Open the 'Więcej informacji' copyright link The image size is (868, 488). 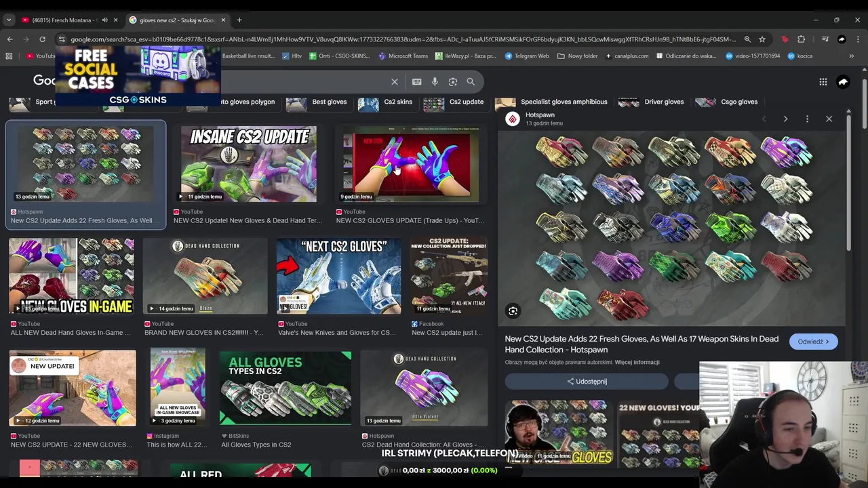pyautogui.click(x=637, y=362)
